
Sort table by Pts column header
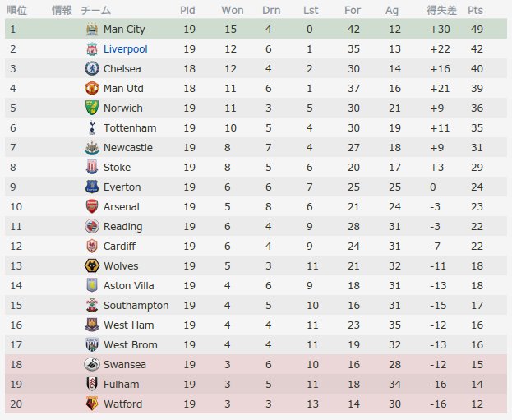[x=475, y=10]
